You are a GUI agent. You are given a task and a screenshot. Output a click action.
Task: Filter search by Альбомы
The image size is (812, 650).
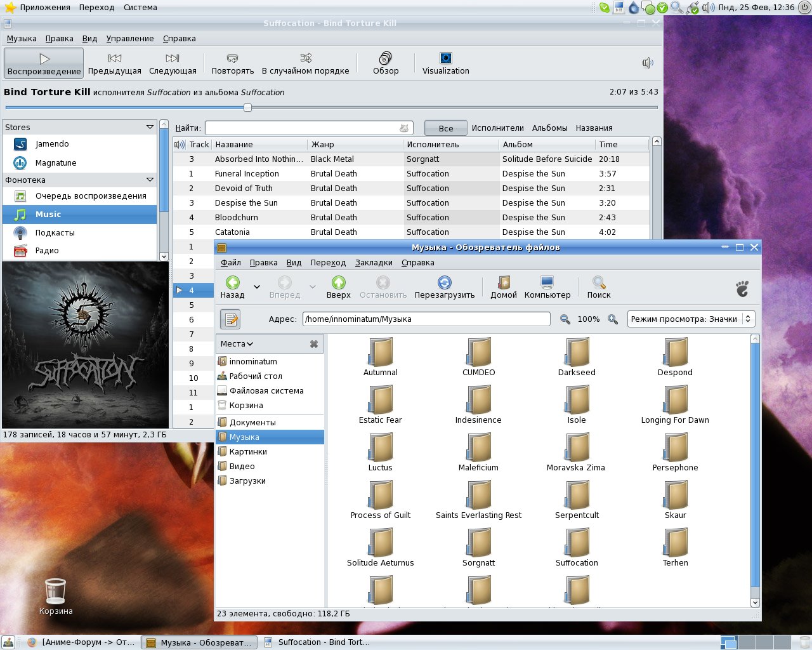pos(550,128)
